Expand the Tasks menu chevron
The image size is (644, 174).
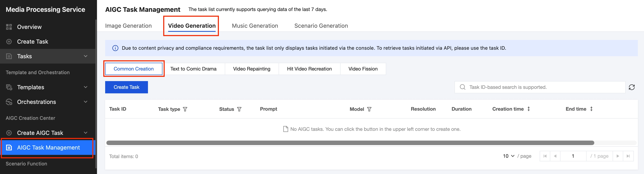[x=86, y=56]
